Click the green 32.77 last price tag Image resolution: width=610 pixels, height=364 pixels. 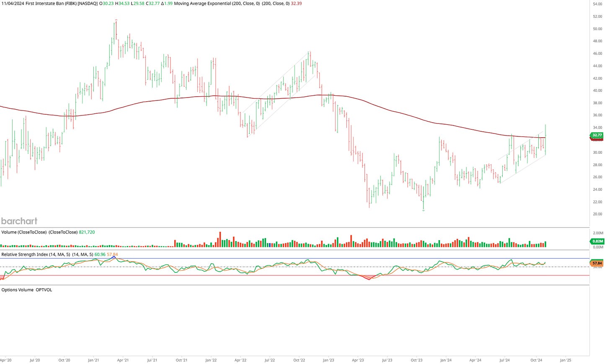pos(597,135)
